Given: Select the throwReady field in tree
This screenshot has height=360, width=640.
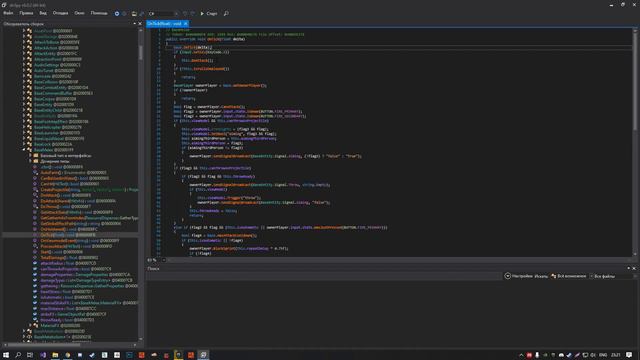Looking at the screenshot, I should [x=67, y=320].
